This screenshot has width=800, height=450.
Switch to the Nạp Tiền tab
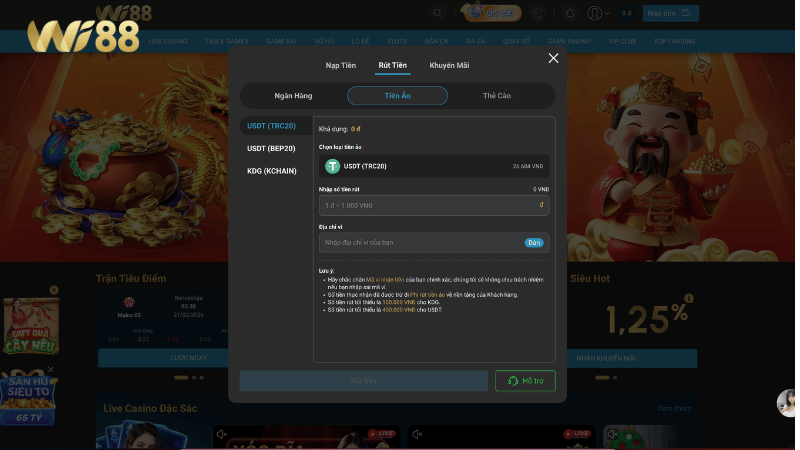(x=341, y=65)
